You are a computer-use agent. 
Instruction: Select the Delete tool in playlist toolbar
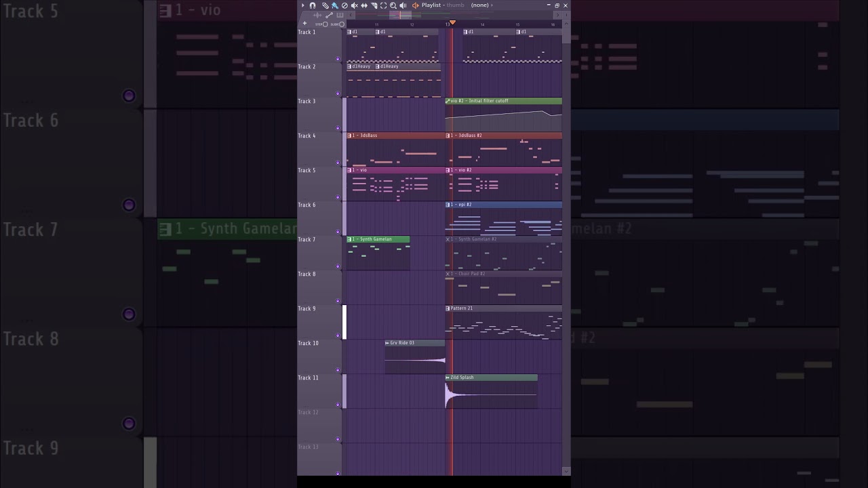[x=344, y=5]
